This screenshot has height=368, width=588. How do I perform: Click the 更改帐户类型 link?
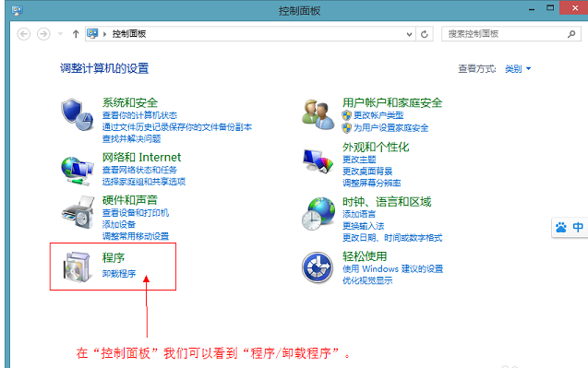[378, 115]
